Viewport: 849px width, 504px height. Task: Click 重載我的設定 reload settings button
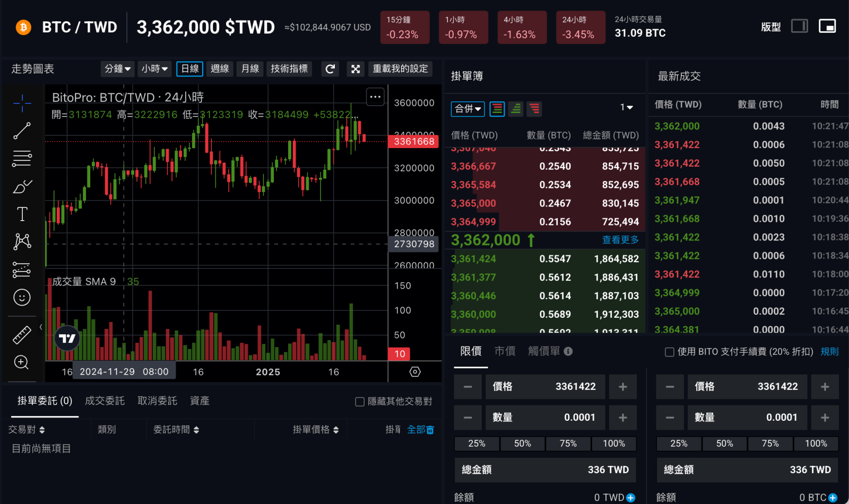pos(400,69)
